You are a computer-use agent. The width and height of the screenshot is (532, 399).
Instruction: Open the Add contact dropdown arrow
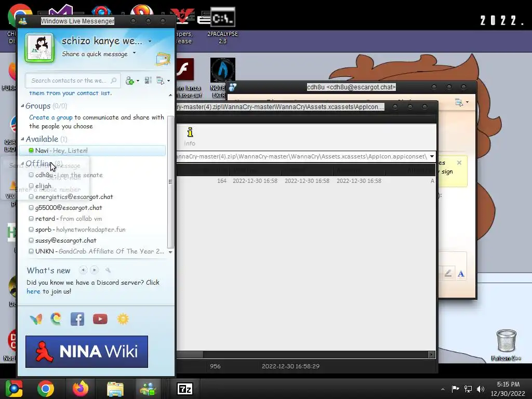pos(138,81)
